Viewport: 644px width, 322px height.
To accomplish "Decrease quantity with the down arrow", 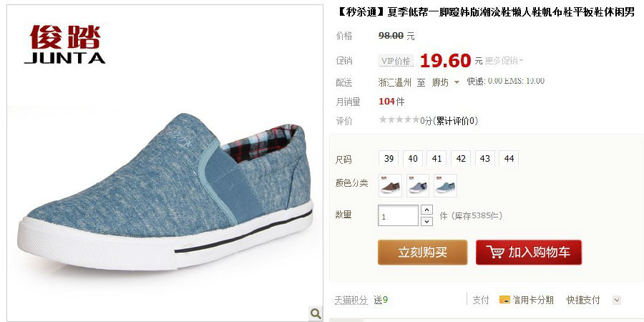I will click(x=427, y=221).
